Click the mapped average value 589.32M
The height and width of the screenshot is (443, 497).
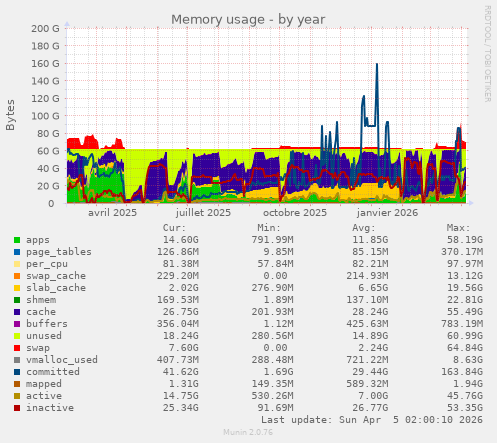tap(367, 384)
